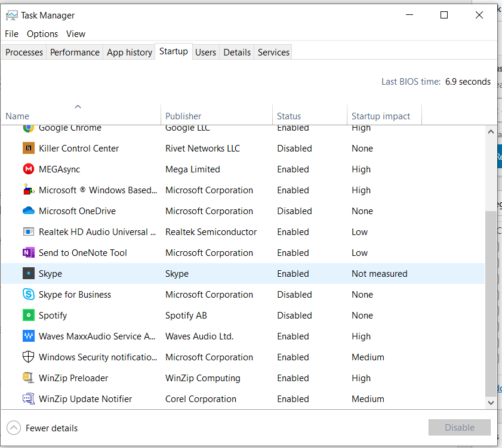Image resolution: width=502 pixels, height=448 pixels.
Task: Click the Skype for Business icon
Action: [29, 294]
